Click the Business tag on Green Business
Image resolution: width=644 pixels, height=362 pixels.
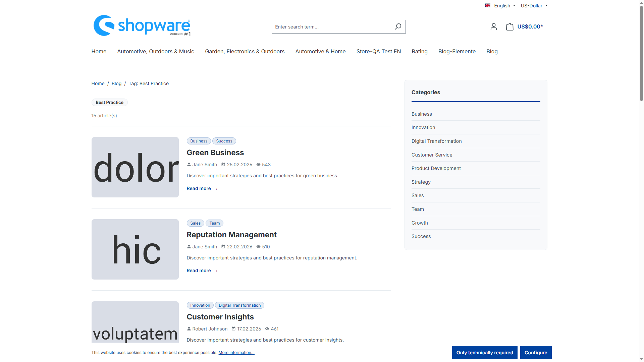click(199, 141)
